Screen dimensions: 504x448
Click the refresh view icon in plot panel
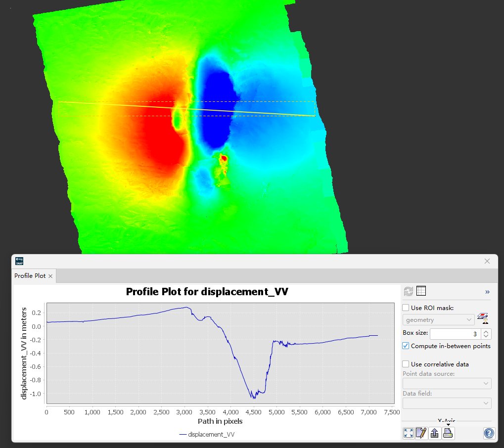pyautogui.click(x=408, y=291)
